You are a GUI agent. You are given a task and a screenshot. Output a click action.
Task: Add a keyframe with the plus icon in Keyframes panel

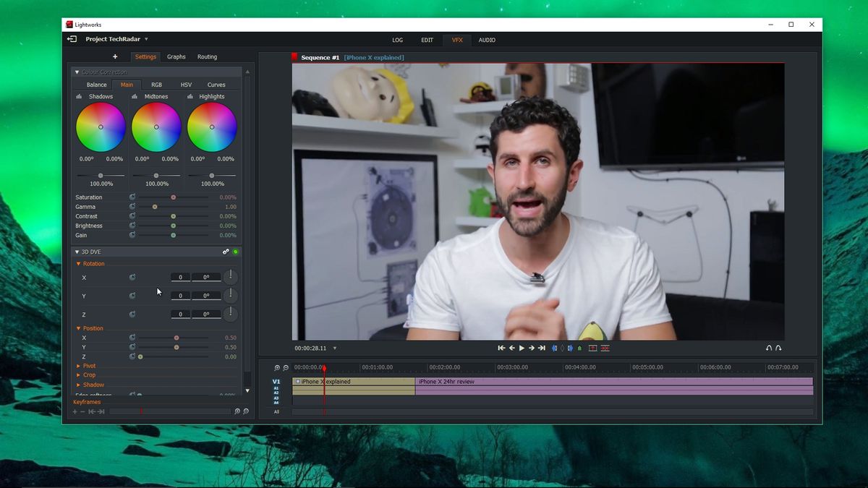[75, 411]
